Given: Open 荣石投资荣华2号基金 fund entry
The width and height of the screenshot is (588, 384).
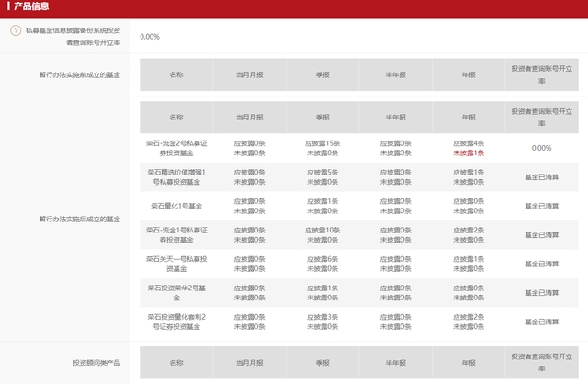Looking at the screenshot, I should (x=175, y=293).
